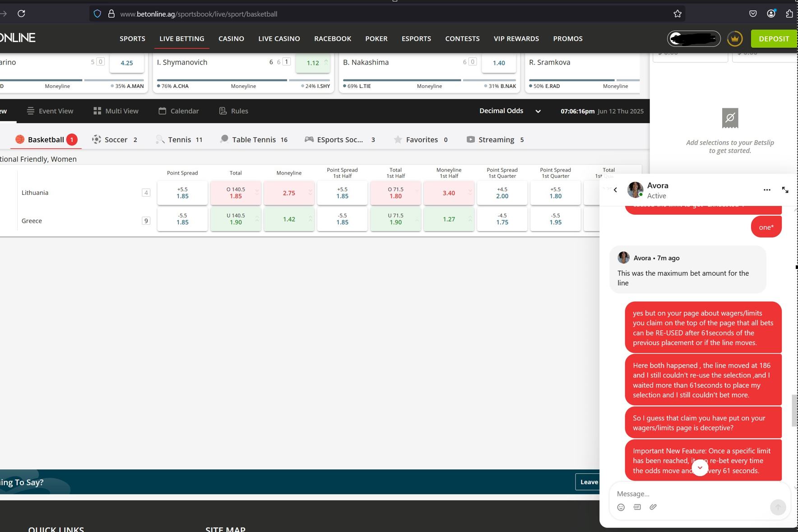Pick B. Nakashima moneyline at 1.40
Screen dimensions: 798x532
pos(499,63)
